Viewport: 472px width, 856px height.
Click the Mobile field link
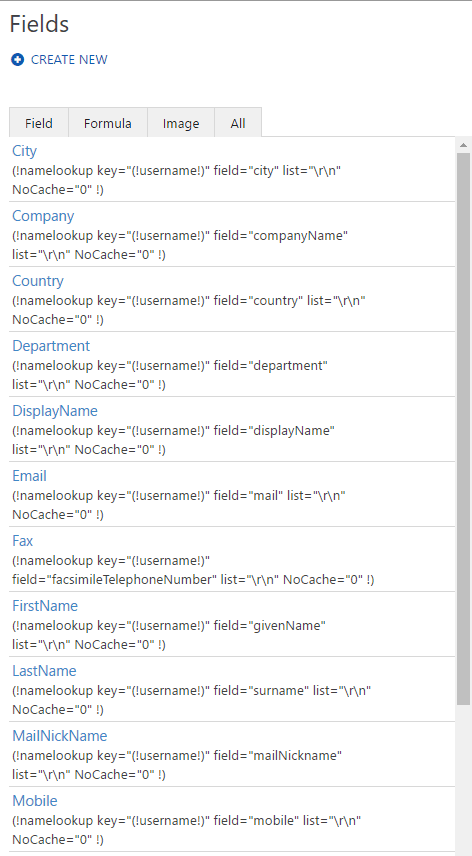click(x=35, y=800)
